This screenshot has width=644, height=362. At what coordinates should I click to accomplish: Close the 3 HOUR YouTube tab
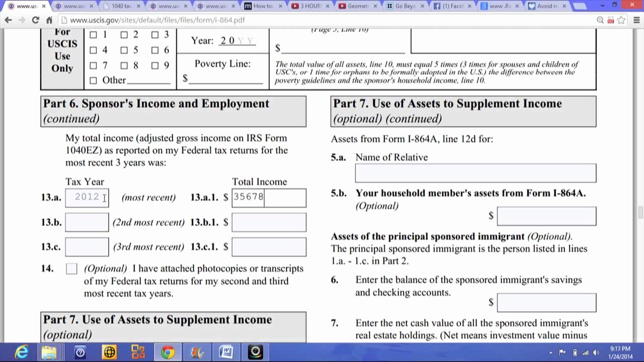[x=328, y=6]
